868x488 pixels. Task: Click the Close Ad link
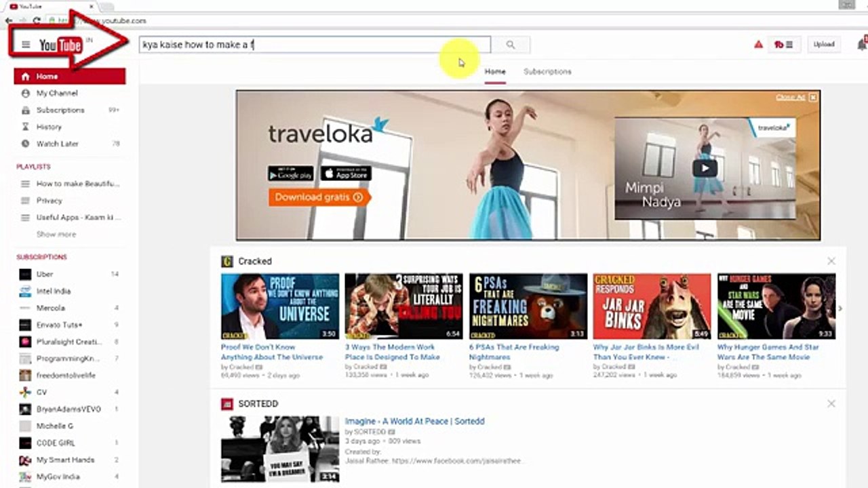tap(790, 98)
